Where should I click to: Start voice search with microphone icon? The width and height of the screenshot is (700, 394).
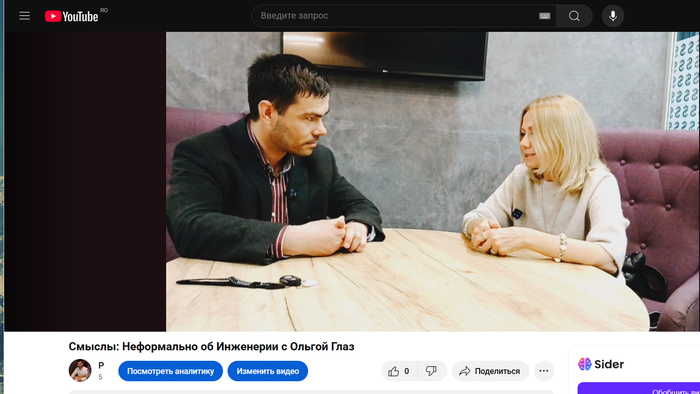coord(613,16)
